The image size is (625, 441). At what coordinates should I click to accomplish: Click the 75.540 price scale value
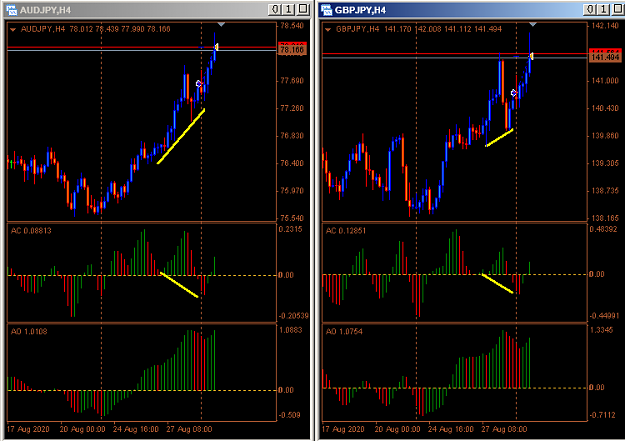pyautogui.click(x=292, y=218)
